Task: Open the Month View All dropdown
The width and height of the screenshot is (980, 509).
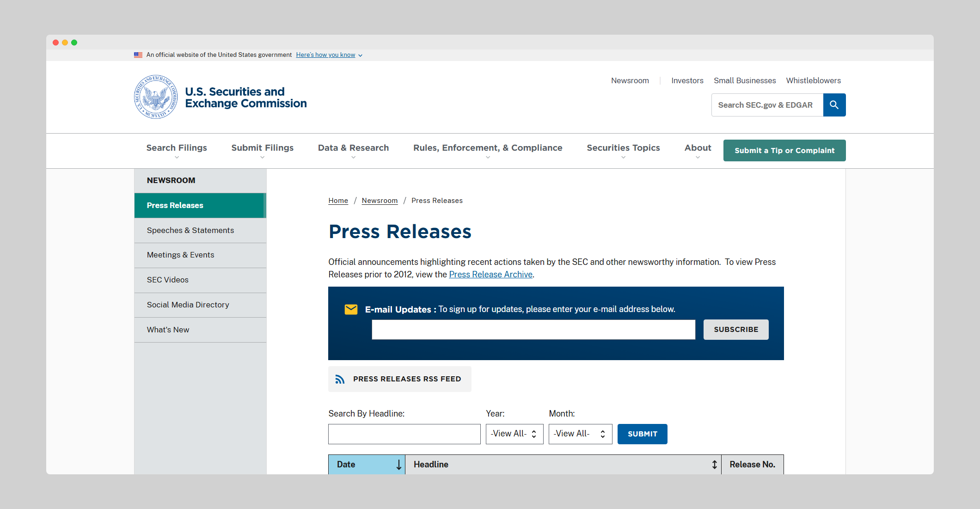Action: (581, 434)
